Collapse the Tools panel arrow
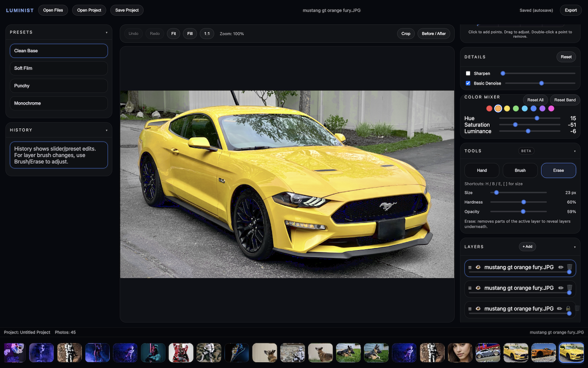 (x=575, y=151)
